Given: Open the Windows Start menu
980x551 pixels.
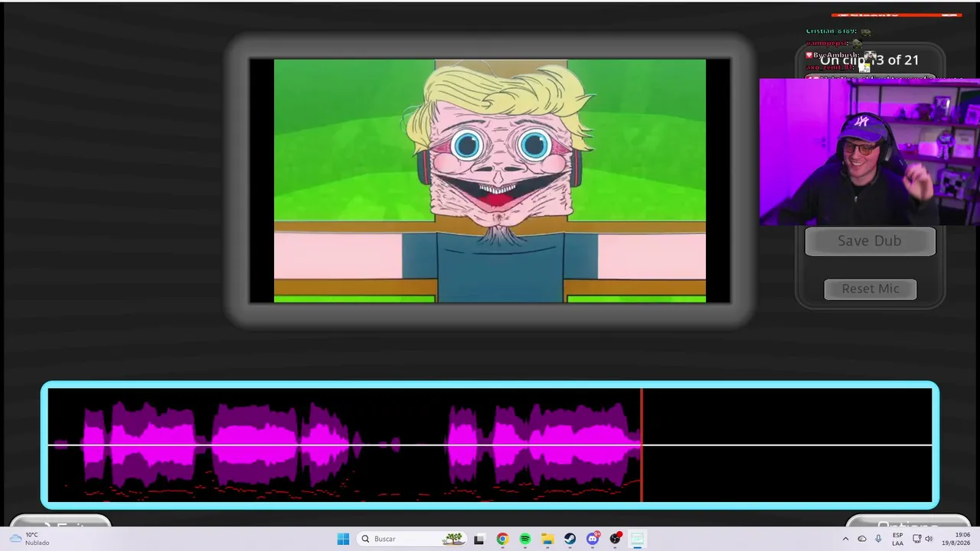Looking at the screenshot, I should tap(343, 539).
